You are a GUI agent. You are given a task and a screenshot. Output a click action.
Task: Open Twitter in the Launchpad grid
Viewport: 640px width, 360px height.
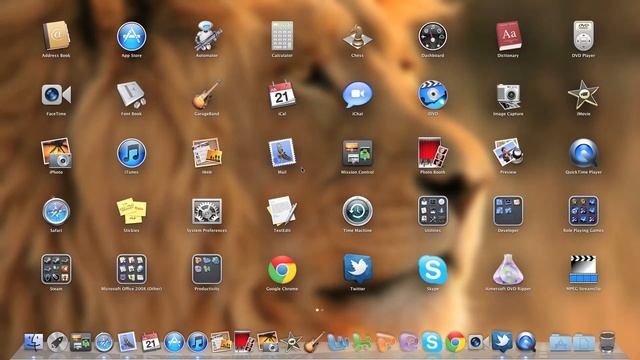357,269
